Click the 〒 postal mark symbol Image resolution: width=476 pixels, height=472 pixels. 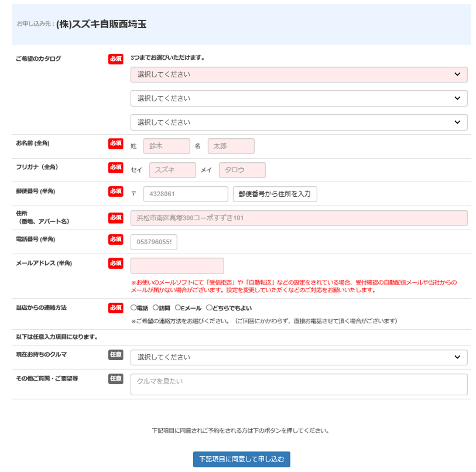133,194
